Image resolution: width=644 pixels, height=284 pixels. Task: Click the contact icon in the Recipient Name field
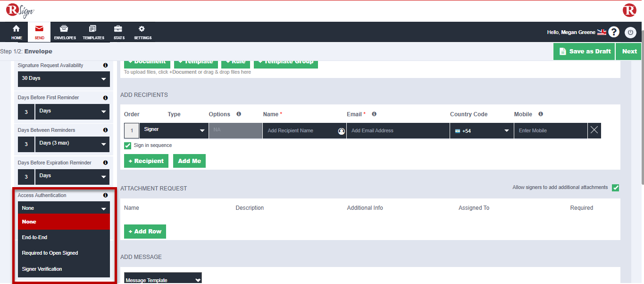341,130
